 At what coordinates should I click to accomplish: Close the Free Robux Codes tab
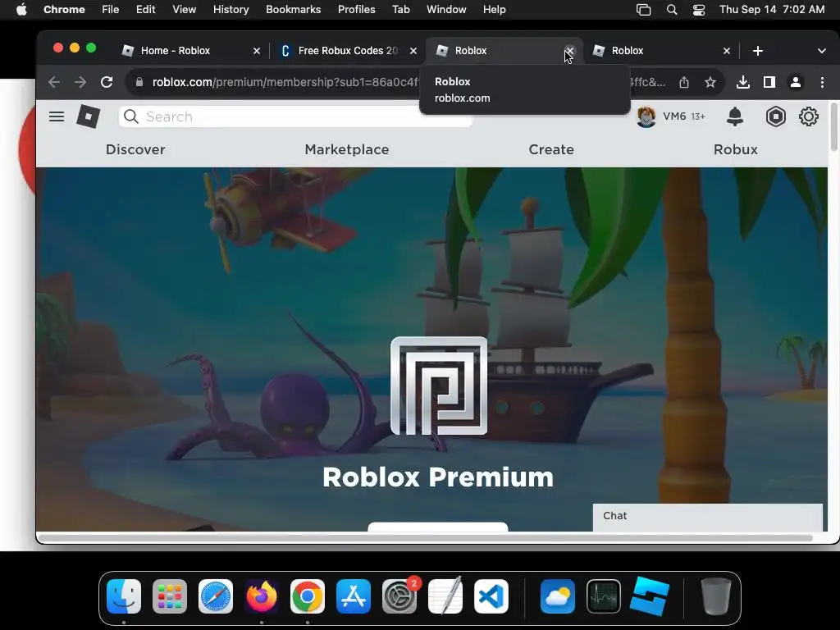click(413, 51)
